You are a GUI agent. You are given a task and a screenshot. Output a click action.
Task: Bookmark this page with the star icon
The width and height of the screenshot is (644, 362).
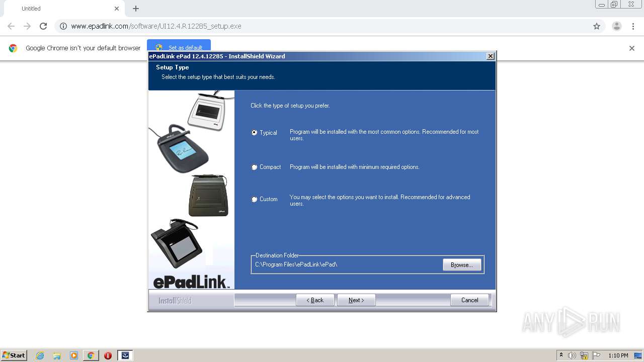pyautogui.click(x=597, y=26)
